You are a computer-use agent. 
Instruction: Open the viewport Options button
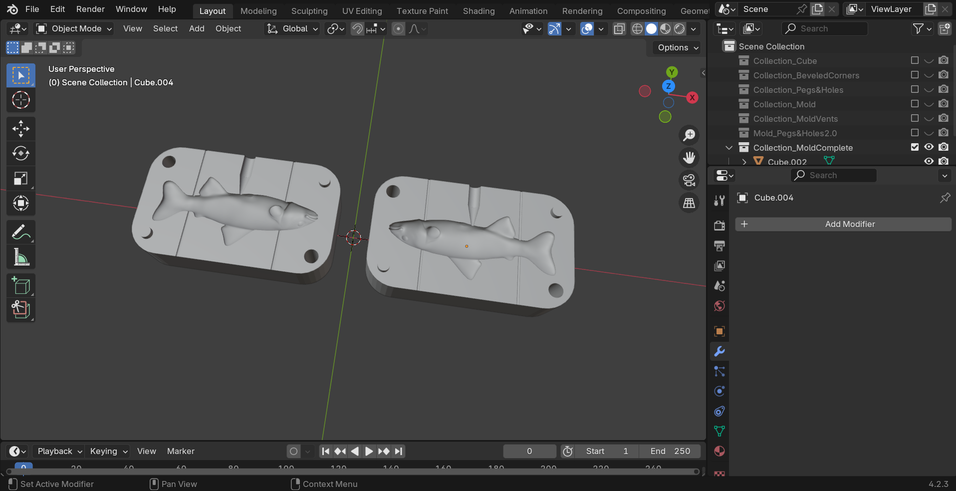coord(676,47)
